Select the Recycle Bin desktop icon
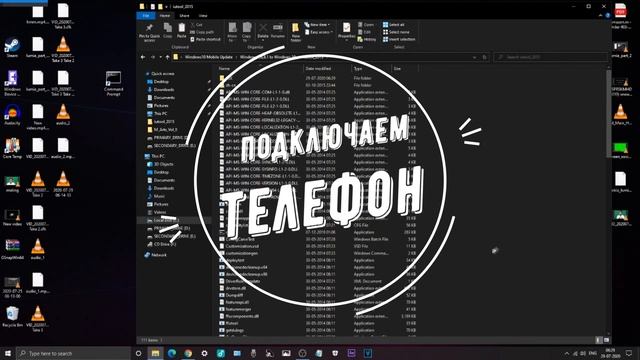Image resolution: width=640 pixels, height=360 pixels. click(12, 317)
